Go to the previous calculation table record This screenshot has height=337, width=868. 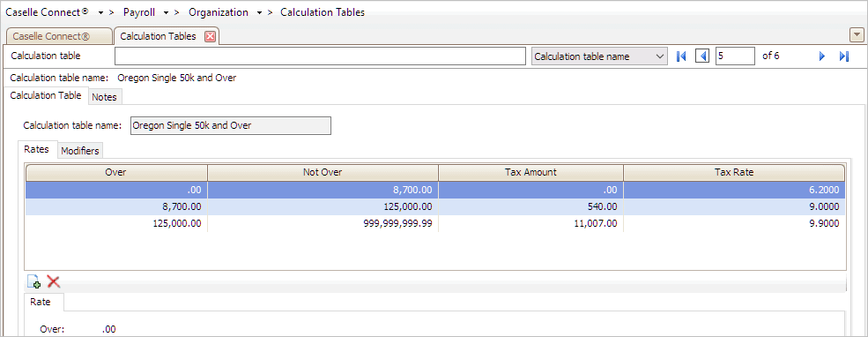click(702, 56)
